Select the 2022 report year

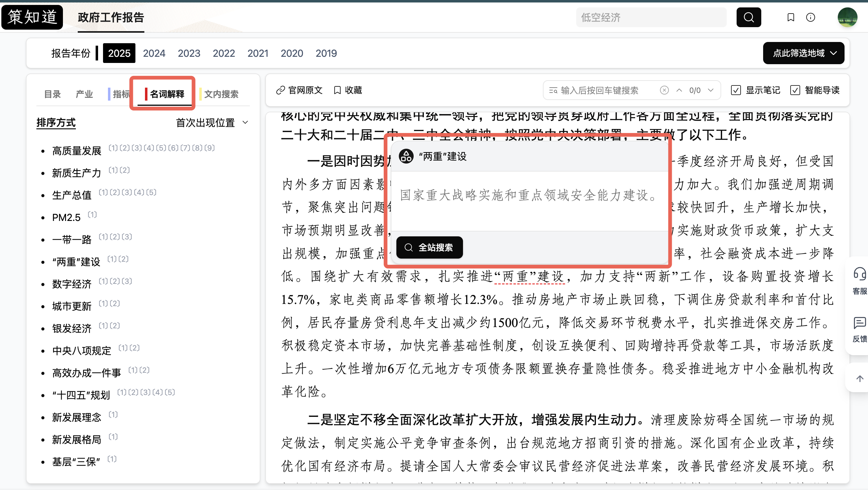(x=224, y=53)
